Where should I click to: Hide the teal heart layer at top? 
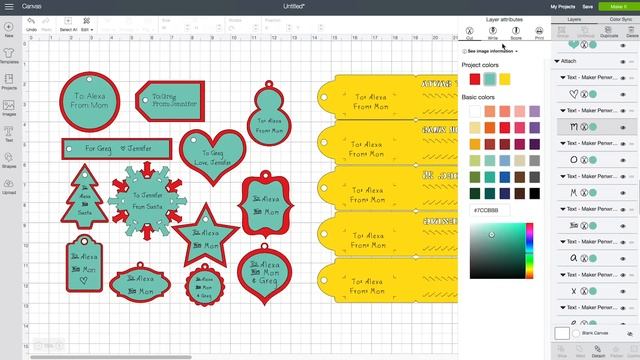(x=623, y=45)
